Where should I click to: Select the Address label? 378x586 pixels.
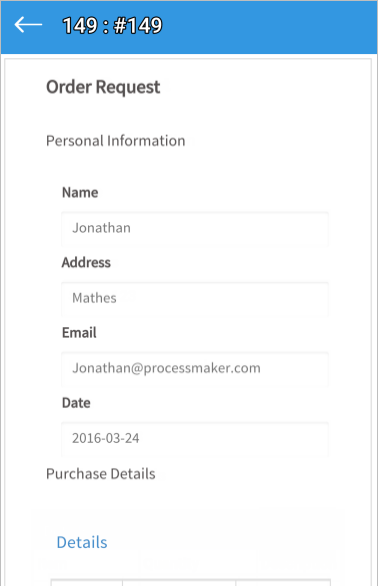point(86,262)
